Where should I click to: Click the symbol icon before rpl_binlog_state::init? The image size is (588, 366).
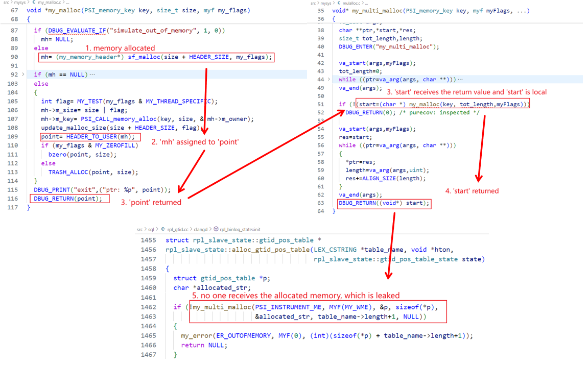click(x=216, y=230)
